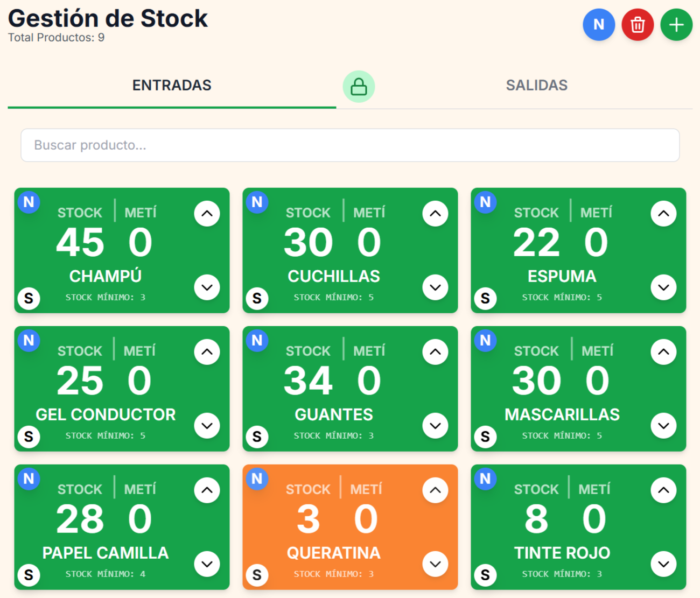
Task: Click the N badge on the Mascarillas card
Action: pyautogui.click(x=486, y=341)
